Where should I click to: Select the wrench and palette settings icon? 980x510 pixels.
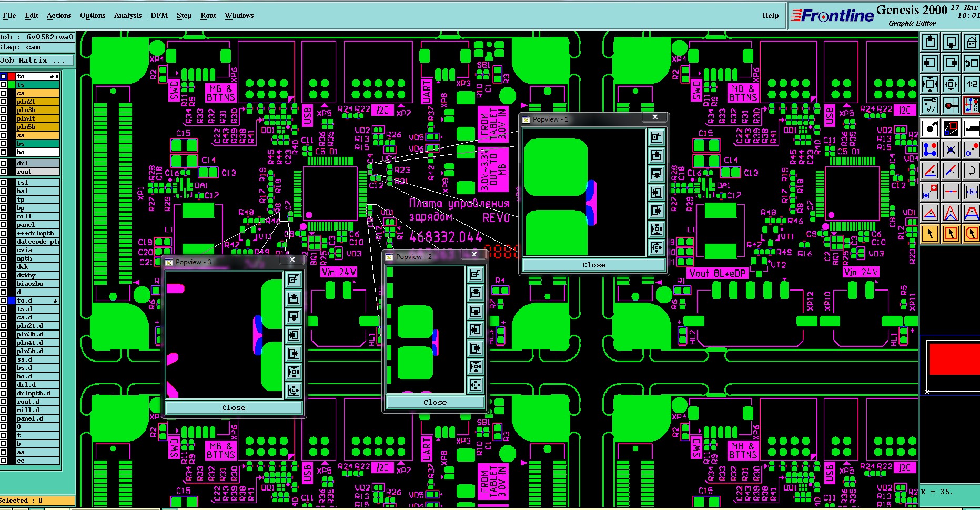coord(930,105)
